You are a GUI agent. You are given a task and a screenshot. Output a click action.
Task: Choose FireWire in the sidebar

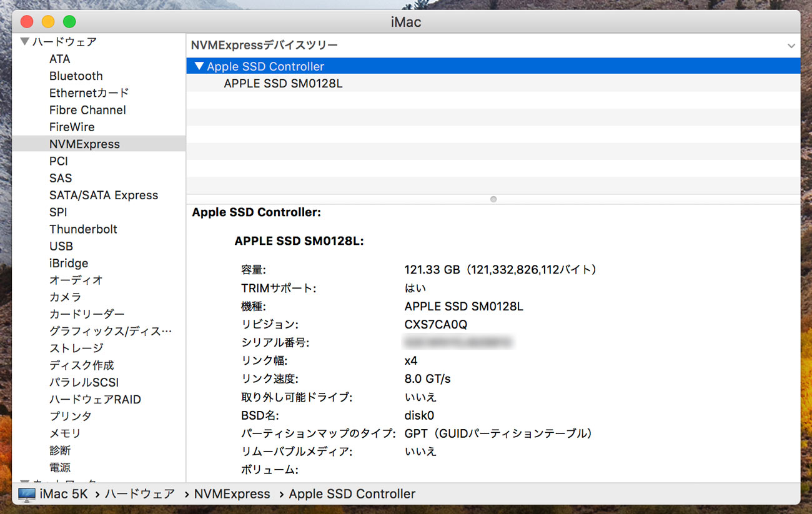tap(72, 127)
